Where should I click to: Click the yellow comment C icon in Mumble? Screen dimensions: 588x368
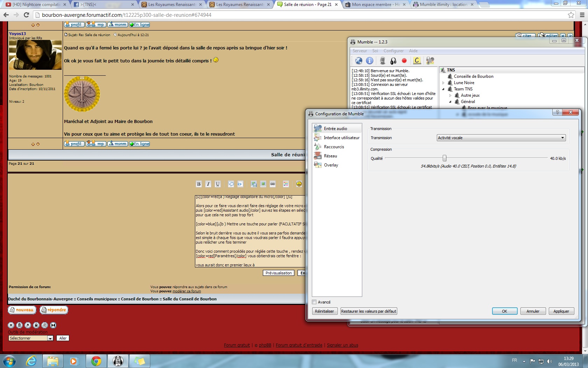pos(417,61)
